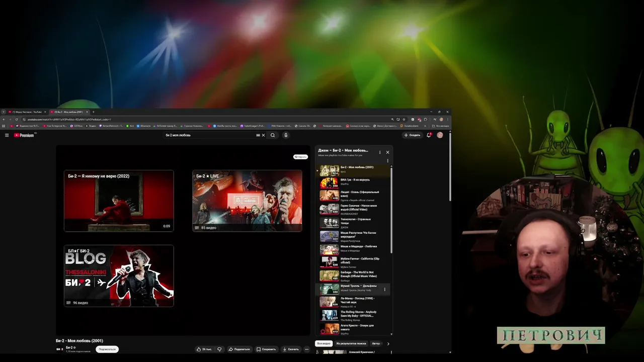Viewport: 644px width, 362px height.
Task: Play The Rolling Stones - Anybody Seen My Baby
Action: tap(353, 315)
